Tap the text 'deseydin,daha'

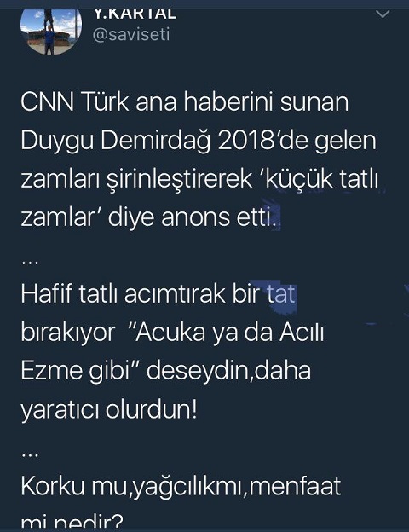pos(228,371)
